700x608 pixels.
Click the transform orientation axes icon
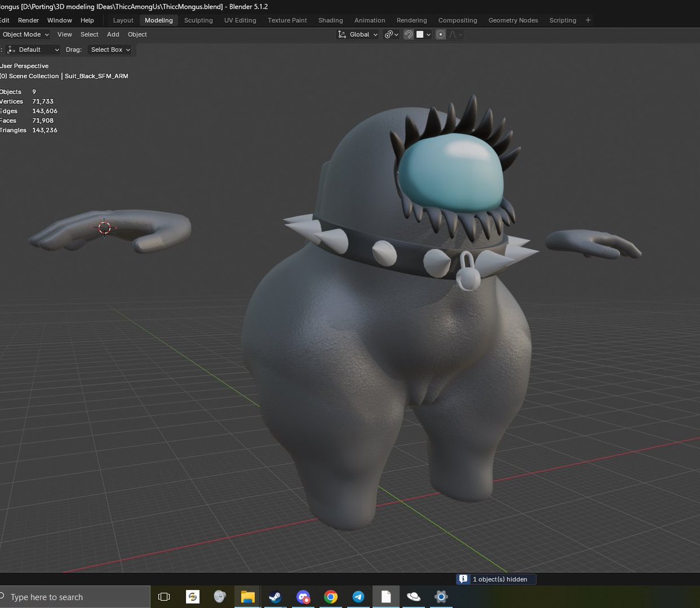coord(342,34)
